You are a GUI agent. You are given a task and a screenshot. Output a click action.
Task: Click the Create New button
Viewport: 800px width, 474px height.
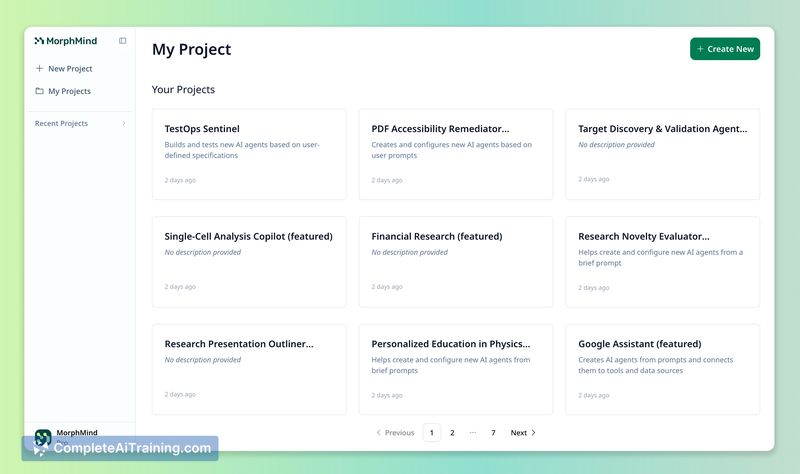725,49
